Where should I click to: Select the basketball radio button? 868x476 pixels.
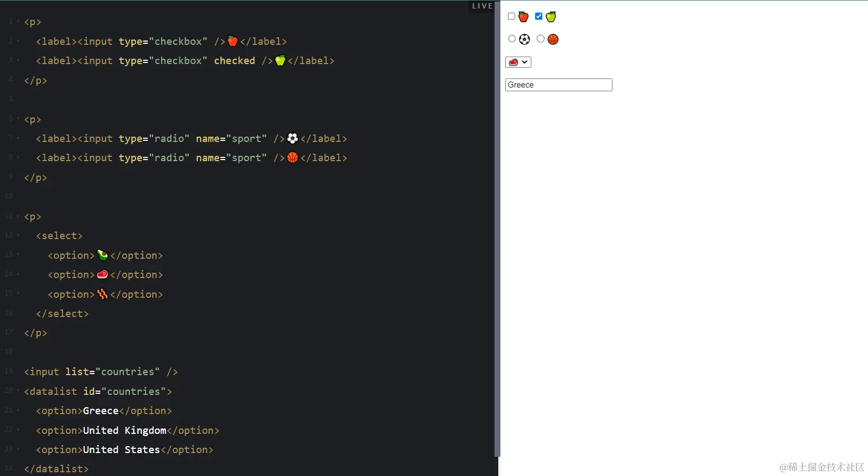point(540,38)
